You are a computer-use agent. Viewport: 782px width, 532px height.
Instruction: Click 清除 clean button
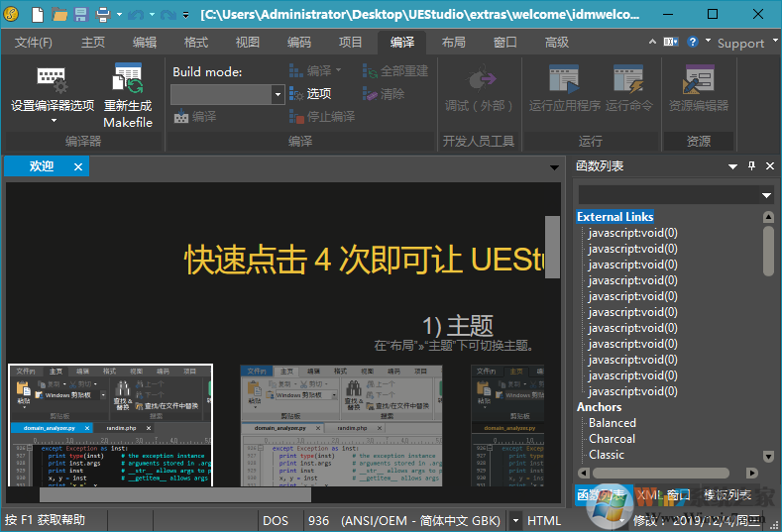click(x=383, y=94)
